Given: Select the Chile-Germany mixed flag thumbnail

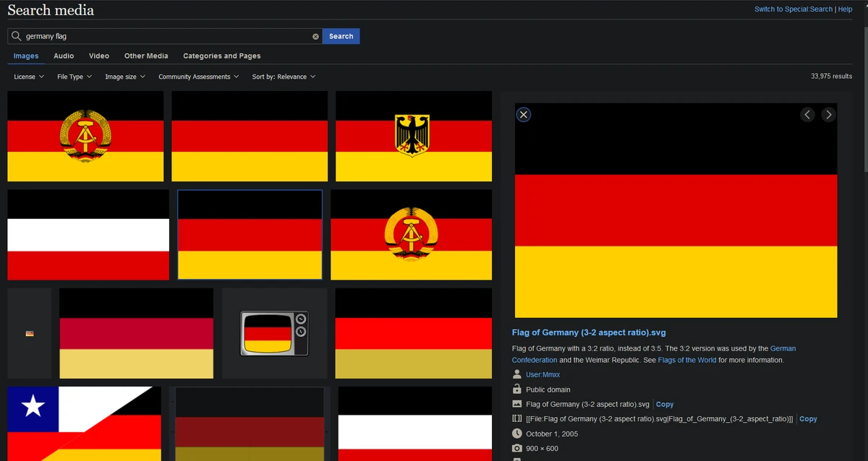Looking at the screenshot, I should (84, 423).
